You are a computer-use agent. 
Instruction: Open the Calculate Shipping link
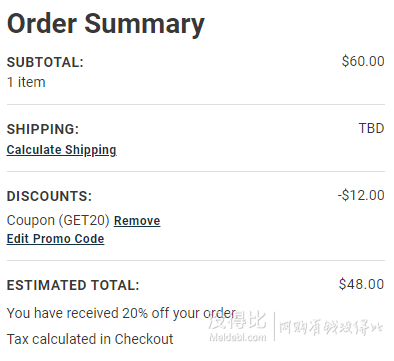[62, 150]
